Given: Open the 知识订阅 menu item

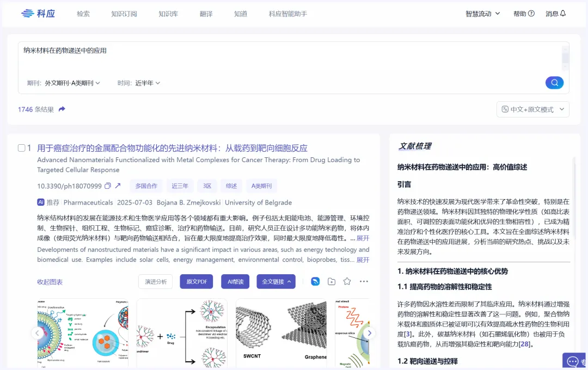Looking at the screenshot, I should coord(124,14).
